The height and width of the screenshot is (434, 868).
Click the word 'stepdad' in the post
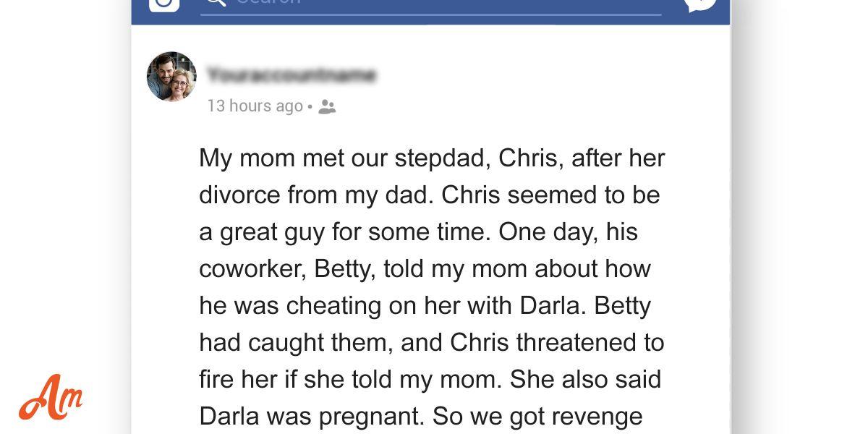click(442, 159)
